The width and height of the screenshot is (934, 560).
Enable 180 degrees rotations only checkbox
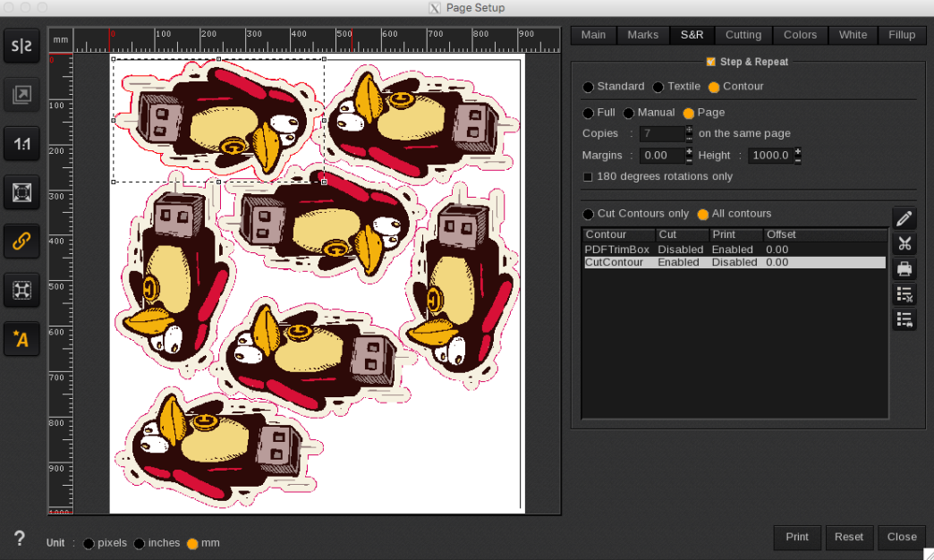tap(588, 177)
